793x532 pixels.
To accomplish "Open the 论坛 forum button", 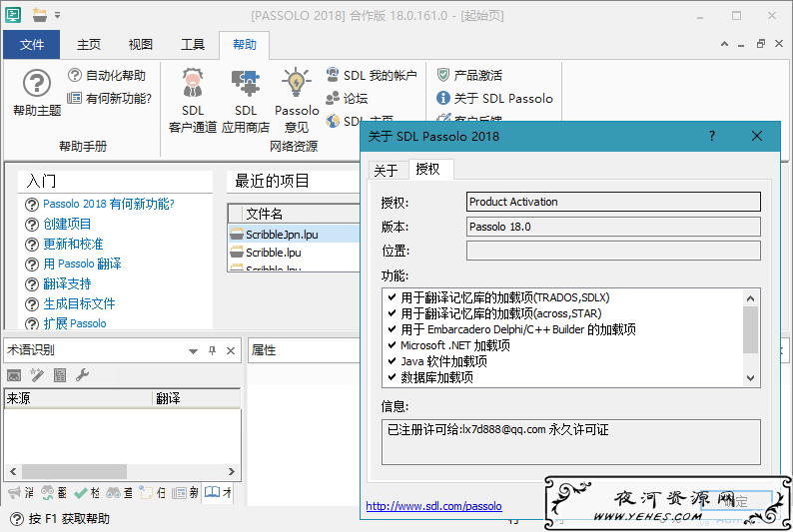I will point(347,98).
